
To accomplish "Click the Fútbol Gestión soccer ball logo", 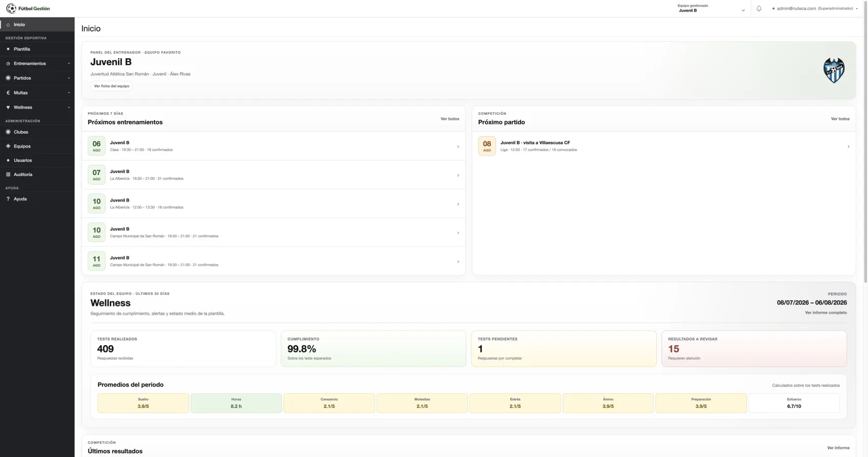I will [11, 9].
